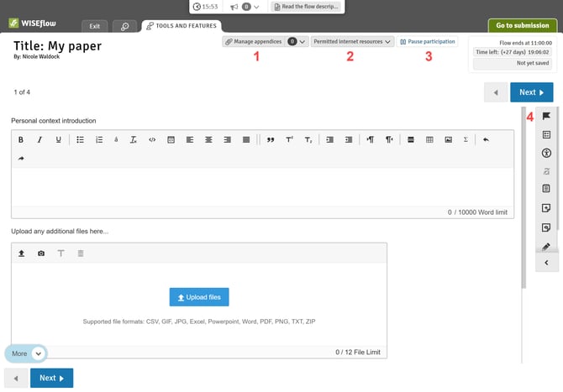Expand the Manage appendices count dropdown
The height and width of the screenshot is (392, 563).
(x=297, y=42)
